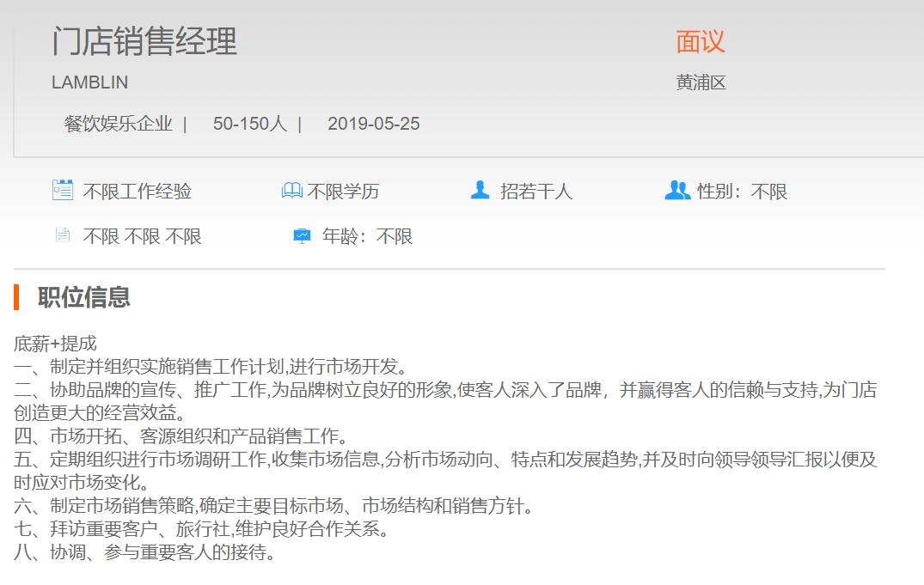Click the orange 面议 salary text

(701, 41)
